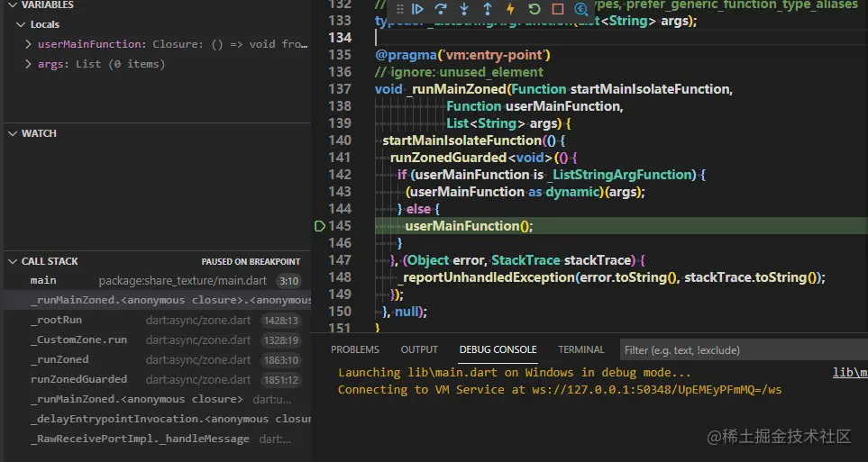Click the 1328:19 line badge
Image resolution: width=868 pixels, height=462 pixels.
(281, 340)
